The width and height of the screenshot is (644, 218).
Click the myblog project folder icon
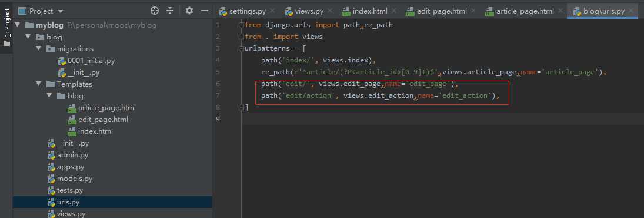[29, 25]
